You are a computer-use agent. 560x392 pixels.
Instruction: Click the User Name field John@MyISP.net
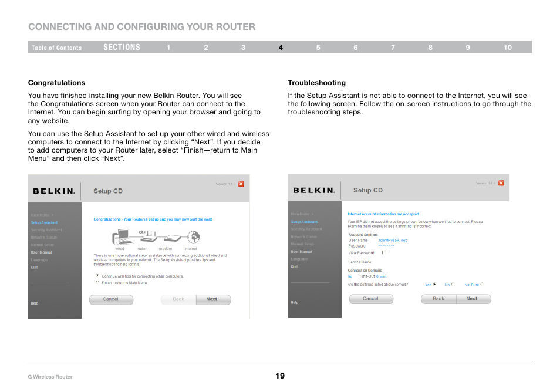pos(392,240)
